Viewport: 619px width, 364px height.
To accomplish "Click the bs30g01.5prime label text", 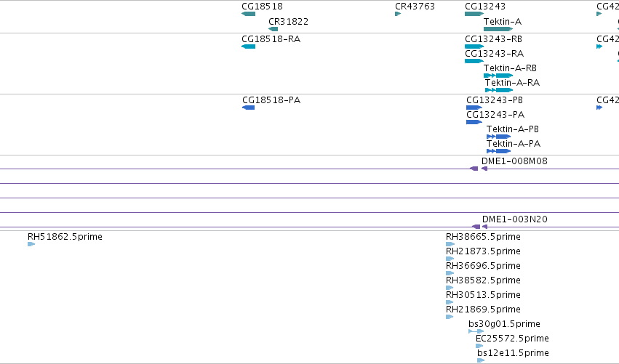I will click(x=505, y=324).
